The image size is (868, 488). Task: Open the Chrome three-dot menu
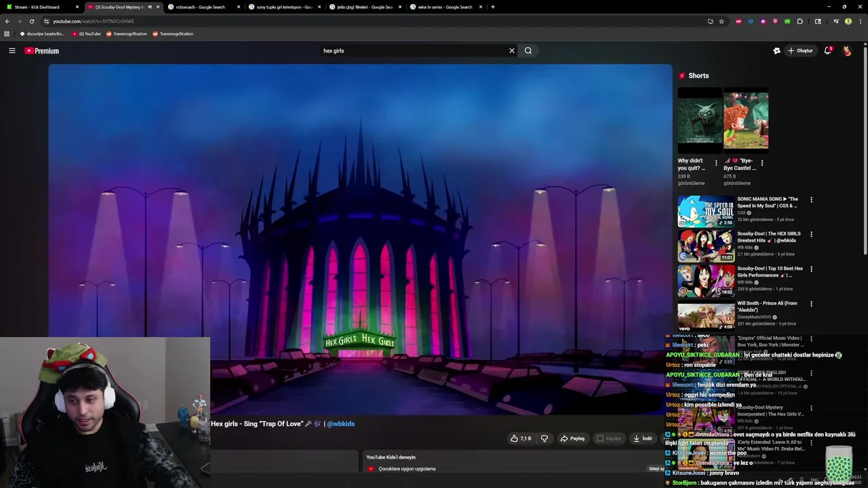pos(860,21)
